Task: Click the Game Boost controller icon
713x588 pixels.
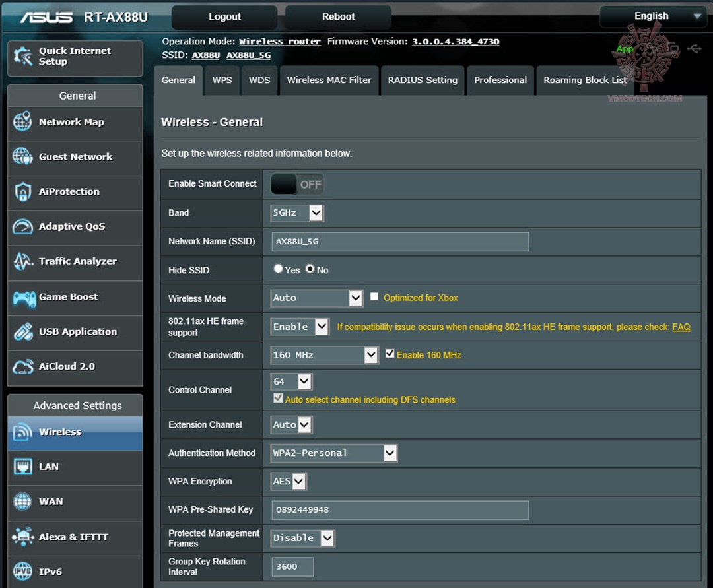Action: tap(24, 298)
